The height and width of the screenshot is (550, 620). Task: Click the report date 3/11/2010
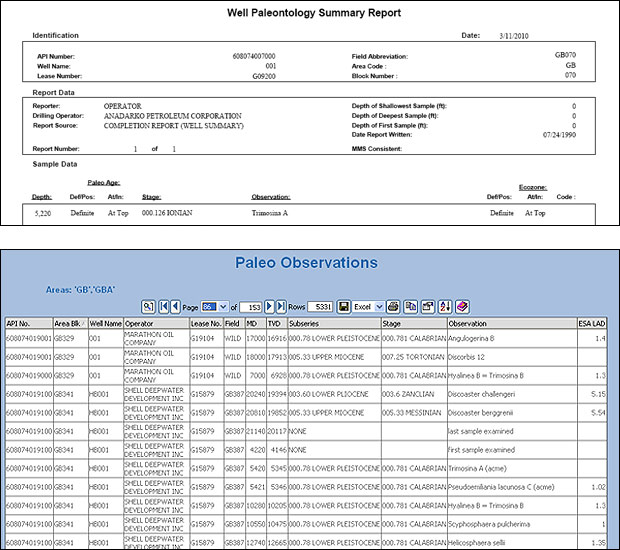pos(514,36)
